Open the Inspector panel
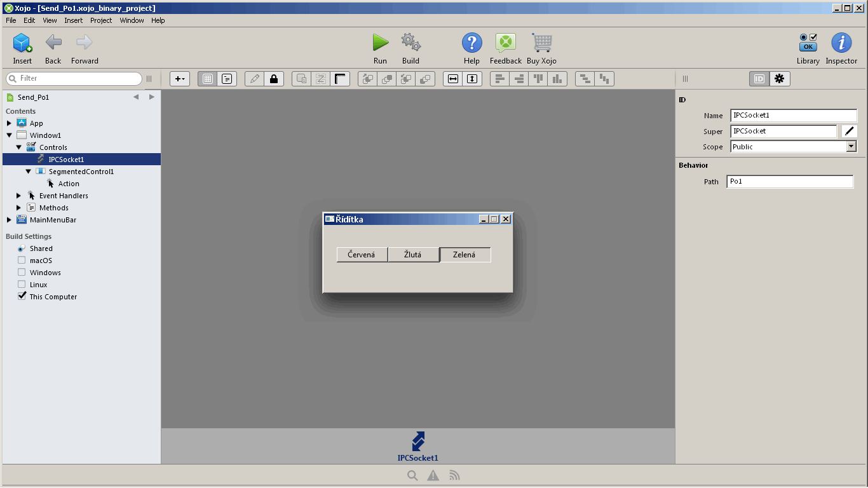Viewport: 868px width, 488px height. click(841, 43)
